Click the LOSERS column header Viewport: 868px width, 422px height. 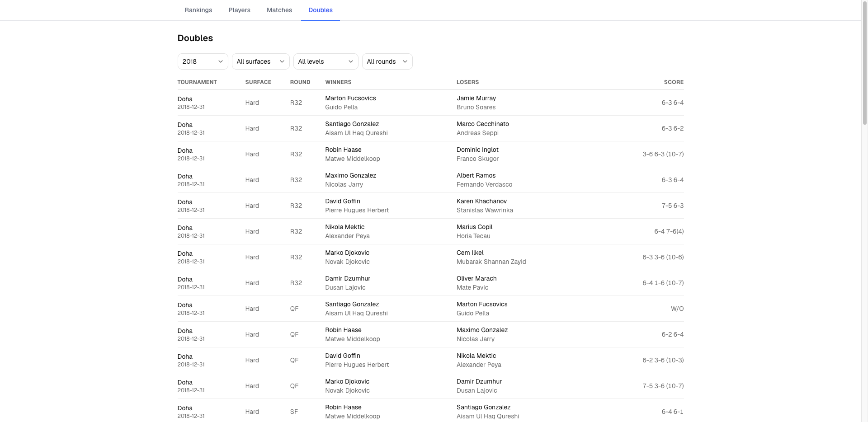click(x=467, y=82)
